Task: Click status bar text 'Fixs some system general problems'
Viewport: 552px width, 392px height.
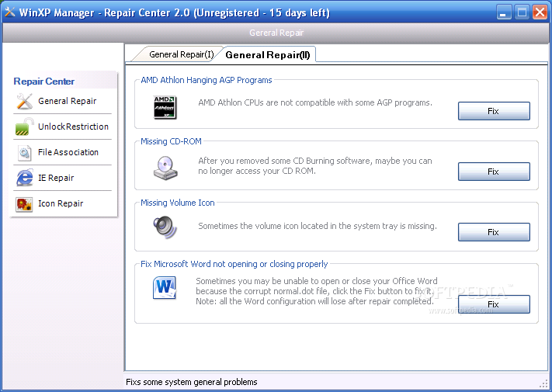Action: (x=192, y=382)
